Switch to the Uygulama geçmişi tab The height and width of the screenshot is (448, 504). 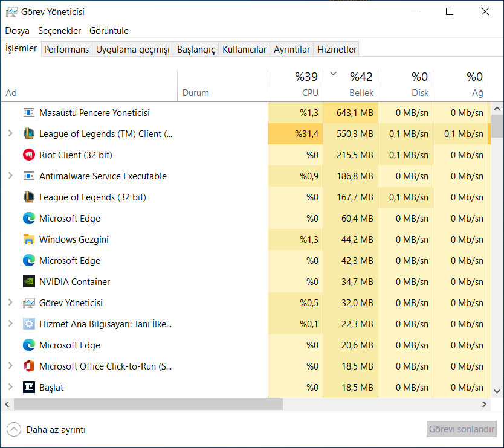133,50
